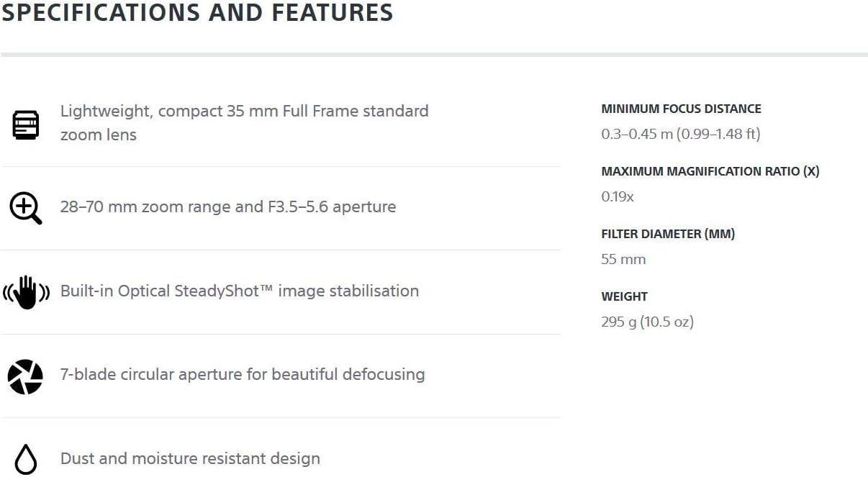Click the Filter Diameter label
This screenshot has height=477, width=868.
(x=668, y=234)
